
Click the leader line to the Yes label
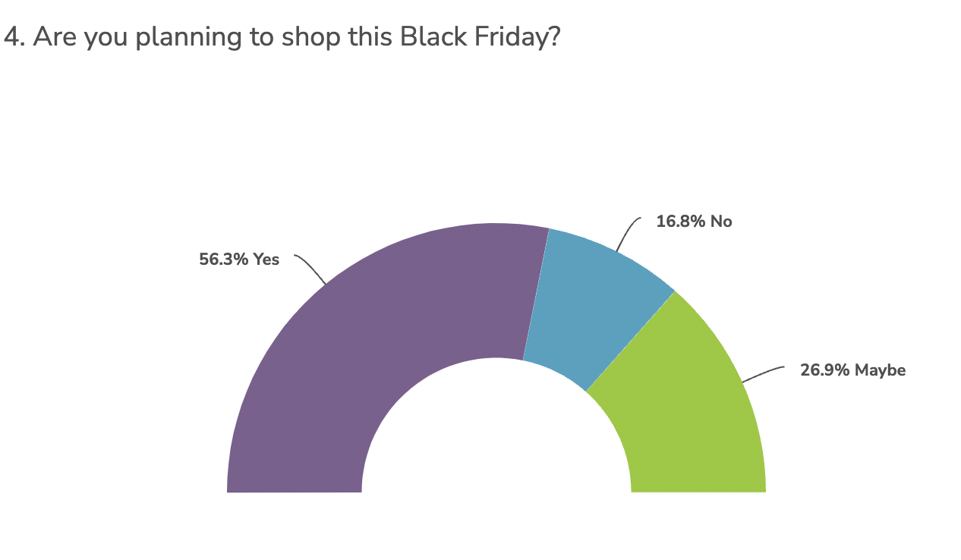[x=311, y=267]
